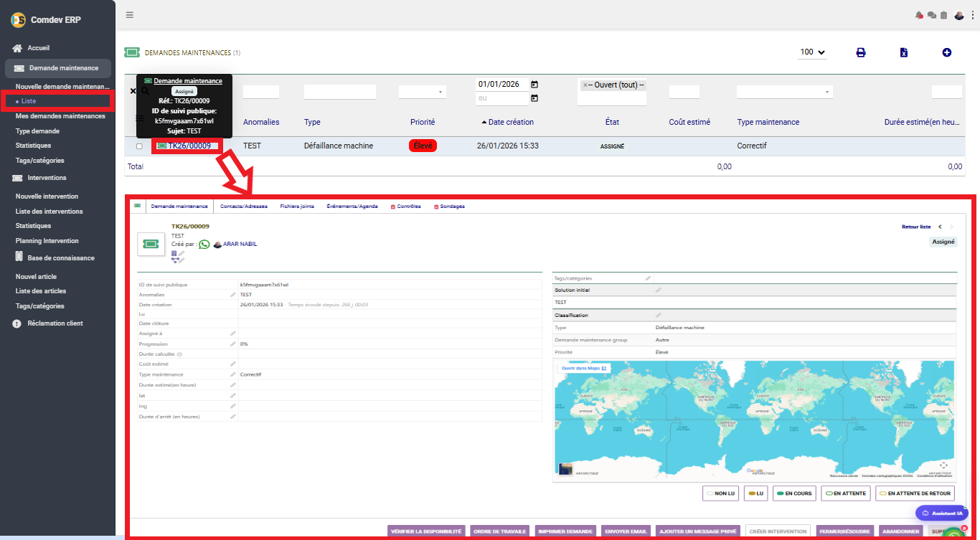Set ticket status to LU

(756, 493)
